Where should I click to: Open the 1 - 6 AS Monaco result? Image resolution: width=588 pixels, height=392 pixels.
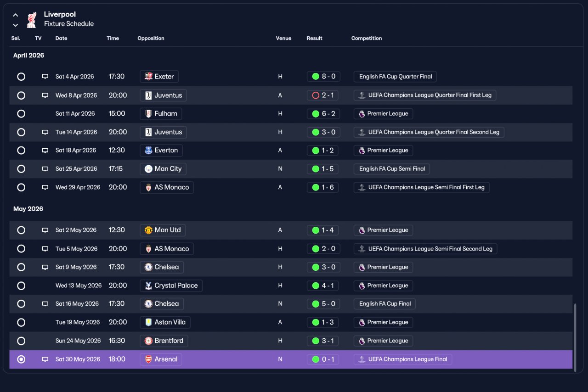coord(323,187)
